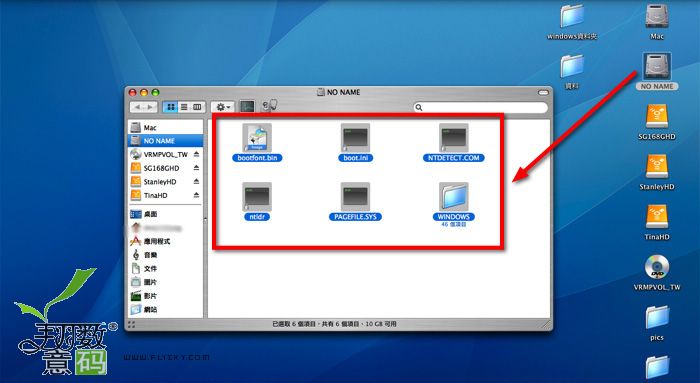Screen dimensions: 700x383
Task: Switch to list view mode
Action: pyautogui.click(x=183, y=107)
